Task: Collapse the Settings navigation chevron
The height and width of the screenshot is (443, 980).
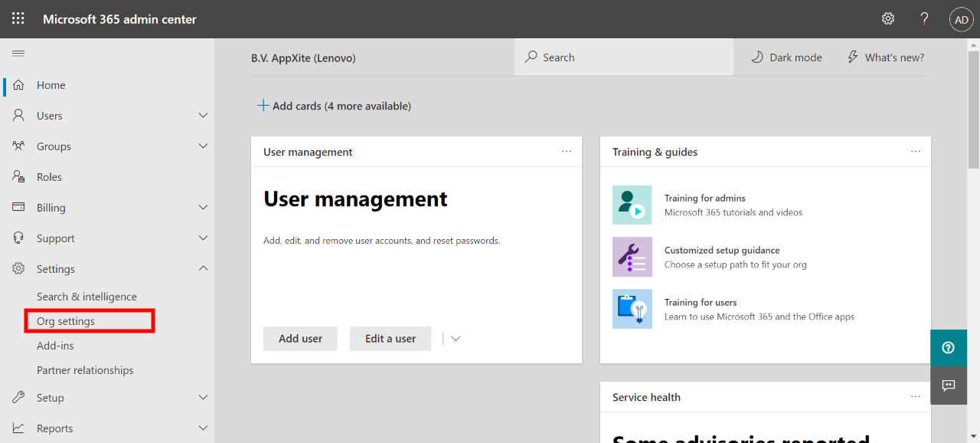Action: [203, 269]
